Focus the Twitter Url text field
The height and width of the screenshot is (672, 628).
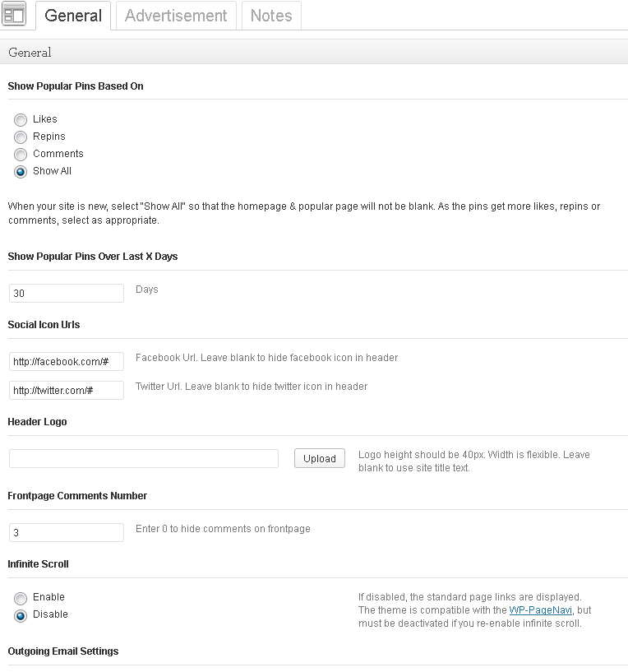click(x=67, y=390)
